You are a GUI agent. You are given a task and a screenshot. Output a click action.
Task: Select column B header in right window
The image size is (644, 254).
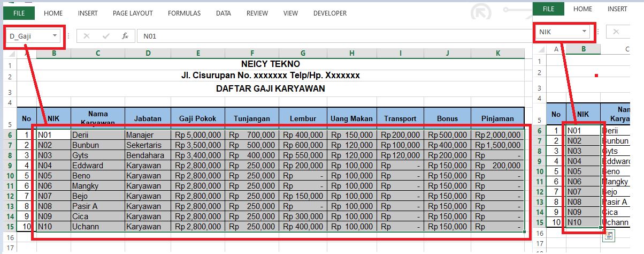coord(583,49)
